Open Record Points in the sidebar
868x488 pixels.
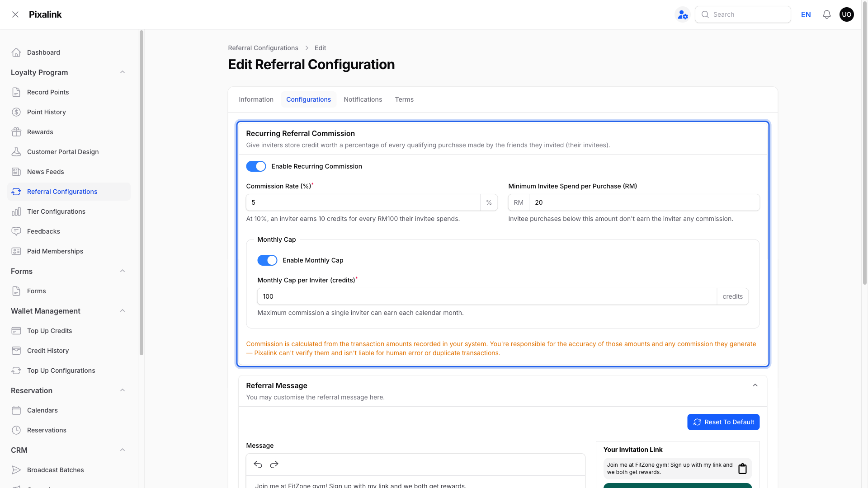coord(69,92)
